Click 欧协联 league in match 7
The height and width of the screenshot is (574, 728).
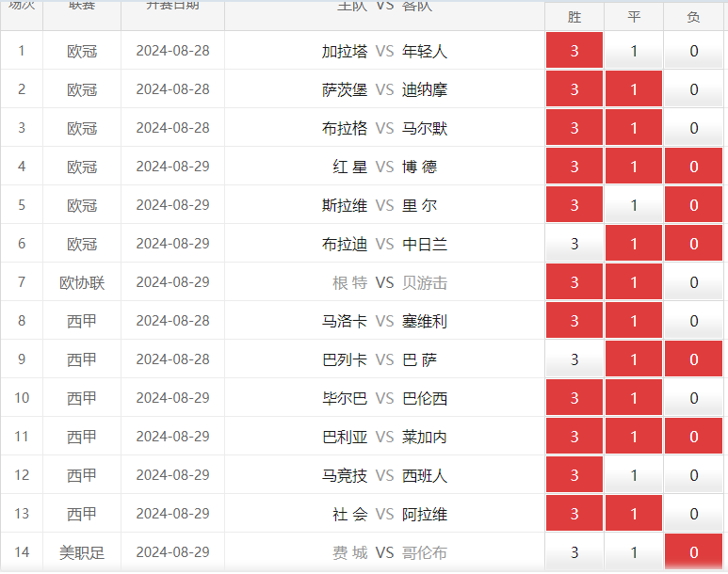click(x=82, y=282)
